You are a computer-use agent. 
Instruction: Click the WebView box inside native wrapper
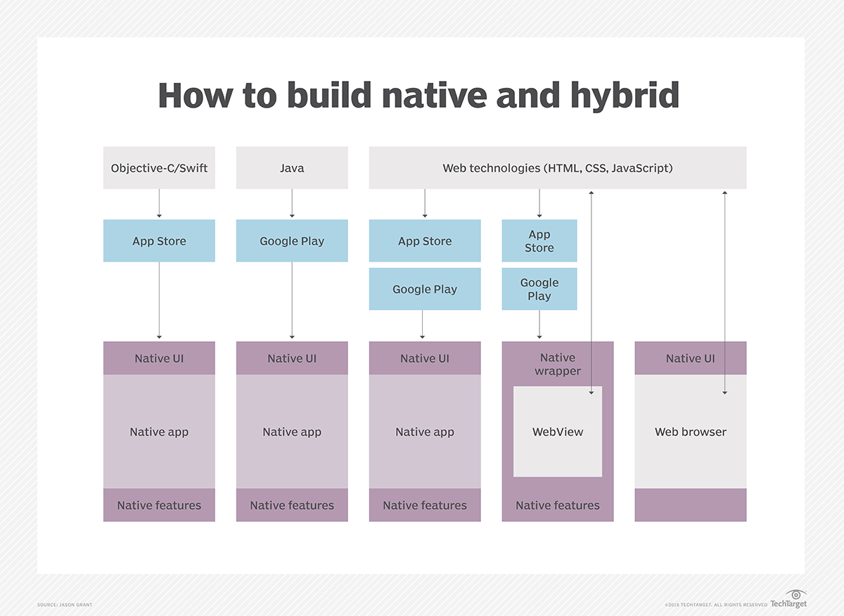point(557,432)
